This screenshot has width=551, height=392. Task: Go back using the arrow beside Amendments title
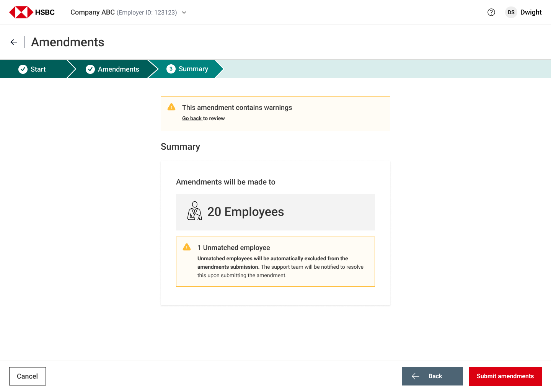(x=14, y=42)
